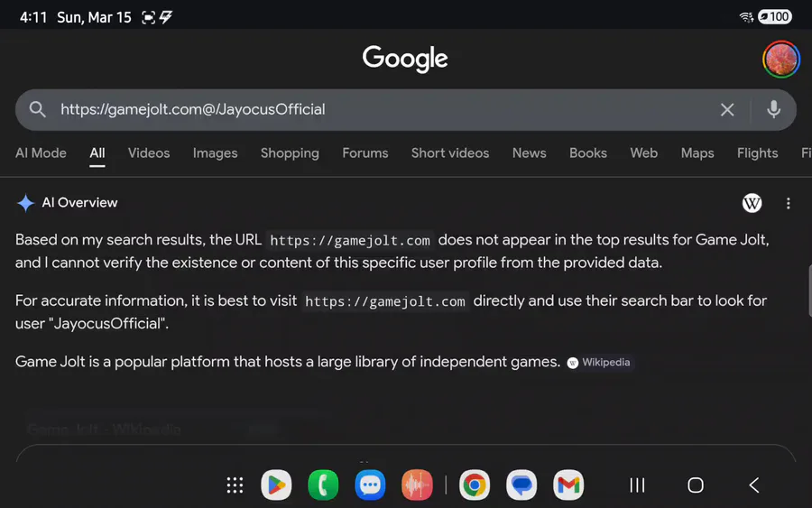Screen dimensions: 812x508
Task: Launch Chrome from the dock
Action: click(475, 485)
